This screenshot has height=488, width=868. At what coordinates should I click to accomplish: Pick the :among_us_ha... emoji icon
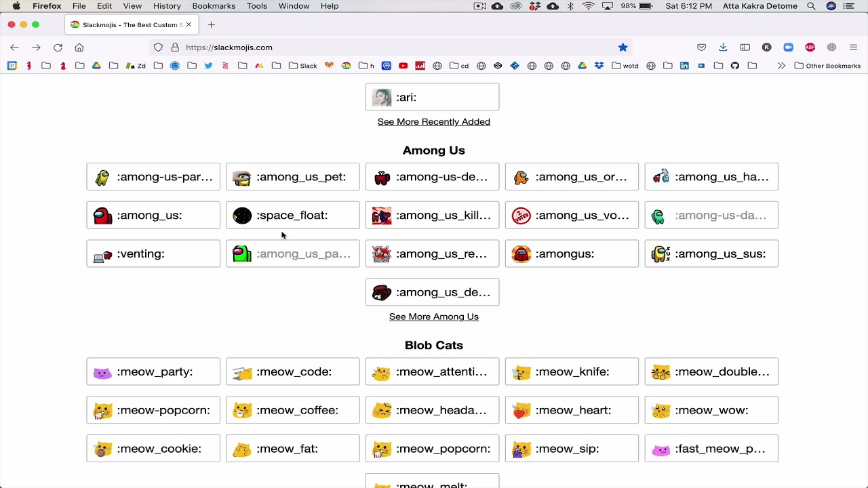point(660,177)
